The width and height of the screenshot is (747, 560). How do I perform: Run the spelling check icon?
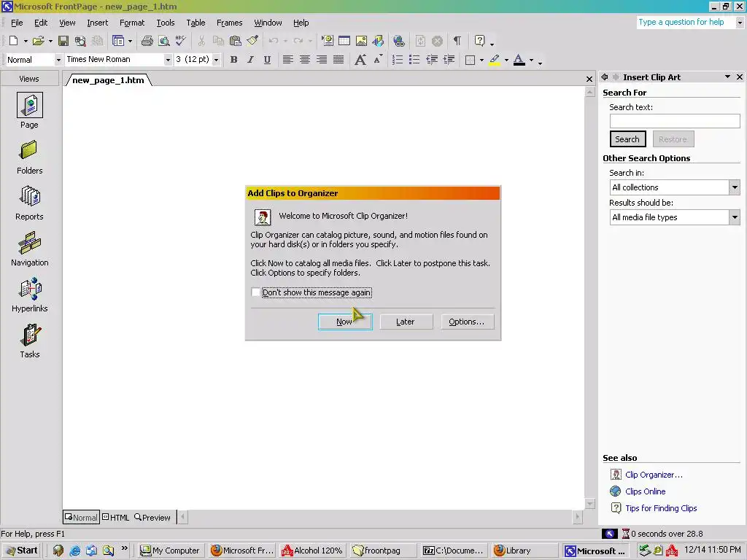[181, 41]
